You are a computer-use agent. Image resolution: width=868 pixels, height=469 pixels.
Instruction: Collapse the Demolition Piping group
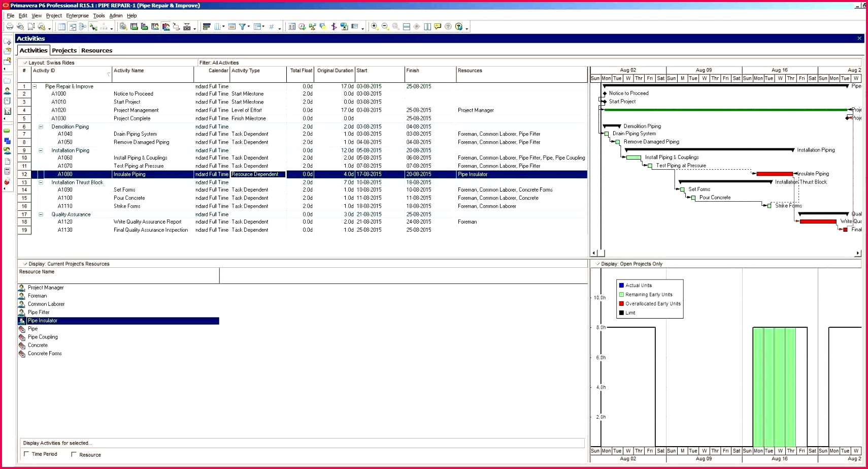click(x=41, y=126)
